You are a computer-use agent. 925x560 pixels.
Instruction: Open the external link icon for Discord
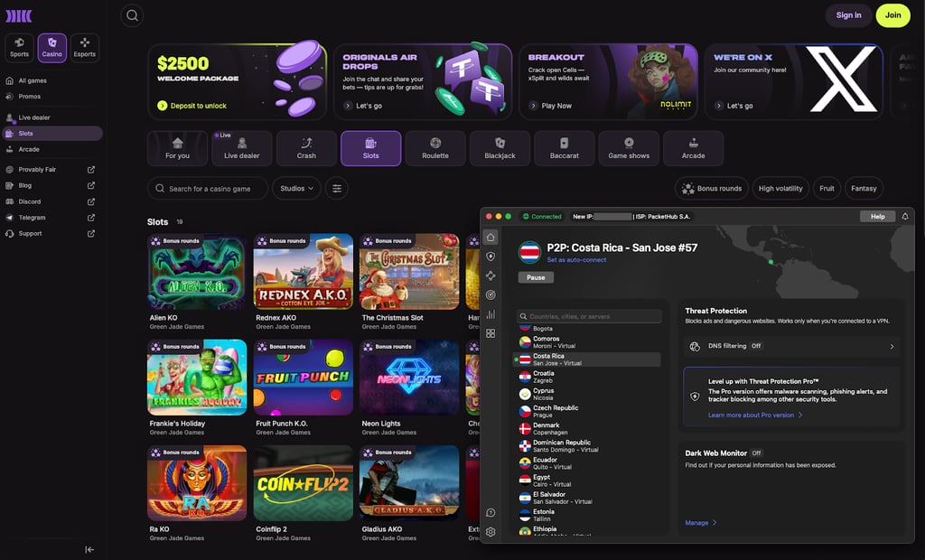(91, 201)
